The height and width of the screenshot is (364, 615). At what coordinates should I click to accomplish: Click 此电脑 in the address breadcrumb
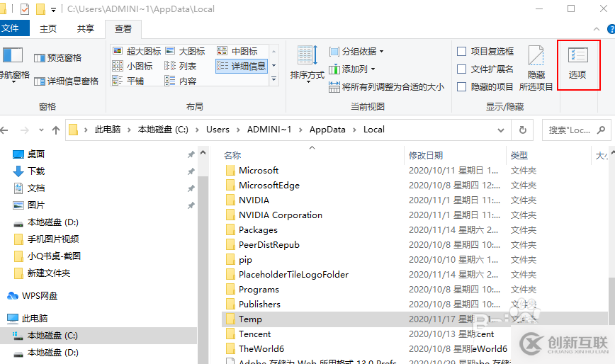(108, 130)
